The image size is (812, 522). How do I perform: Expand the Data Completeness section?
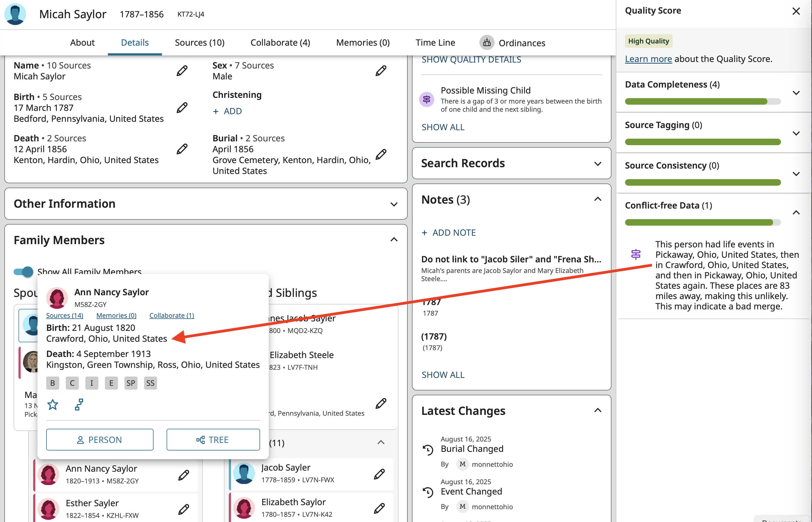point(796,93)
